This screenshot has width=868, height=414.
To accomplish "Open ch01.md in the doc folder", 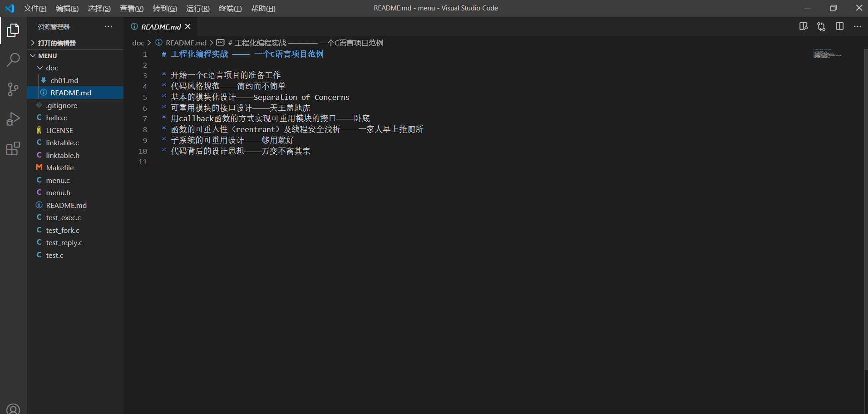I will (x=75, y=80).
